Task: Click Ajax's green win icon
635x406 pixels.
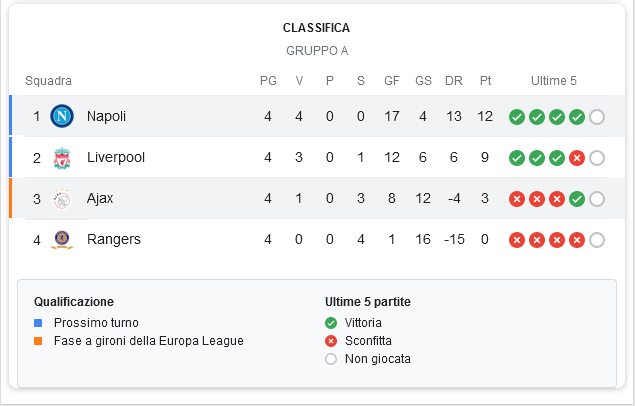Action: coord(577,199)
